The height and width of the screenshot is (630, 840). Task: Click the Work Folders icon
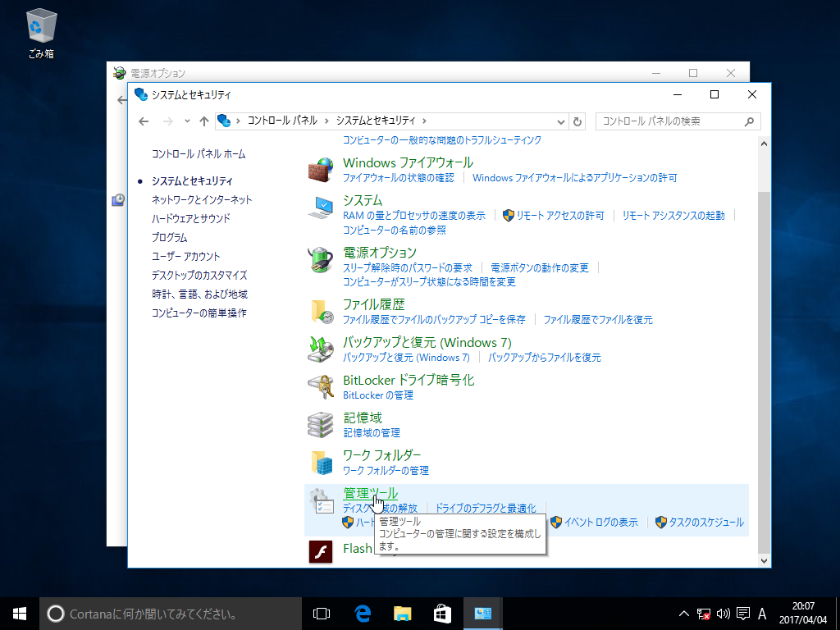321,463
